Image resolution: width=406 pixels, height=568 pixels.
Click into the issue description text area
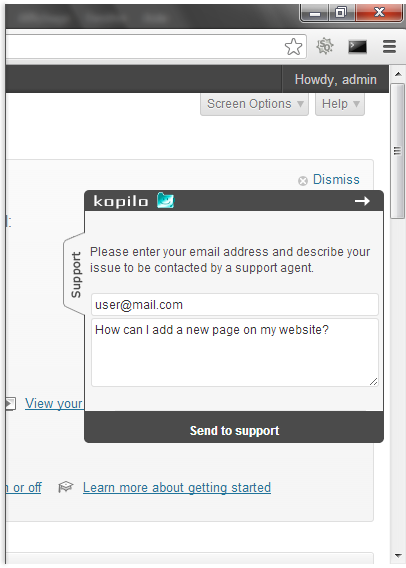[235, 352]
